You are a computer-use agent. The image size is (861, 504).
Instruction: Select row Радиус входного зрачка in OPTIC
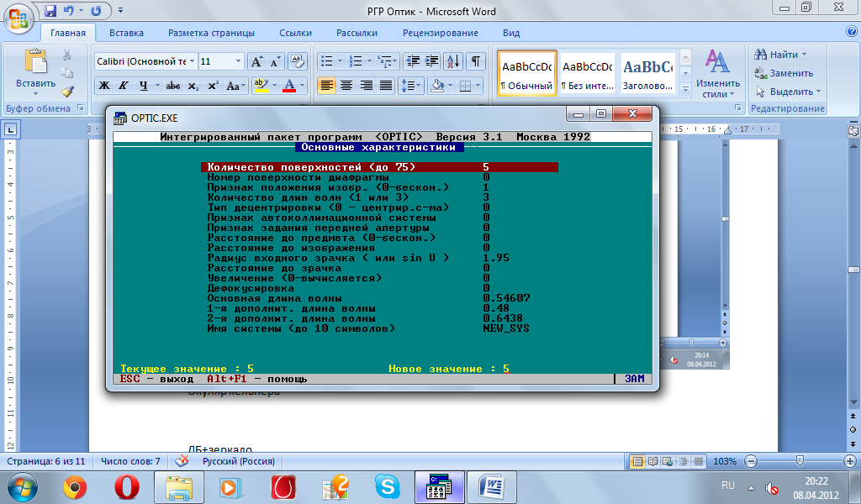(x=379, y=258)
